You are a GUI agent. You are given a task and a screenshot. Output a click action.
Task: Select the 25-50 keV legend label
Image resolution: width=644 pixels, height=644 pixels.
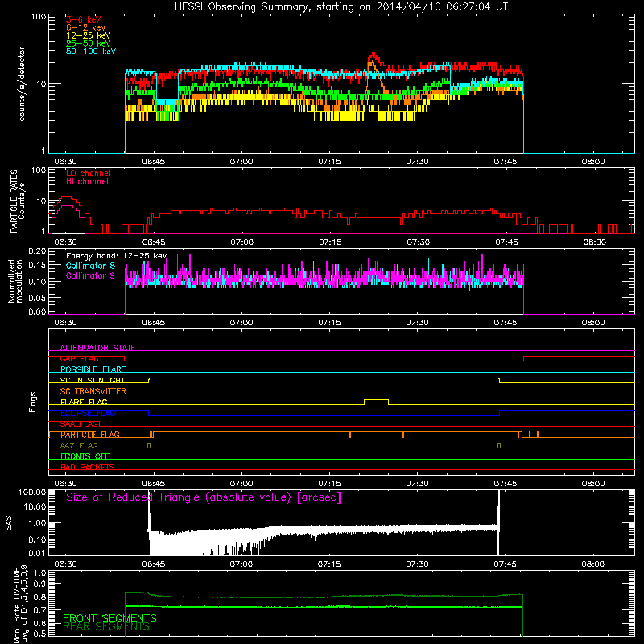89,43
